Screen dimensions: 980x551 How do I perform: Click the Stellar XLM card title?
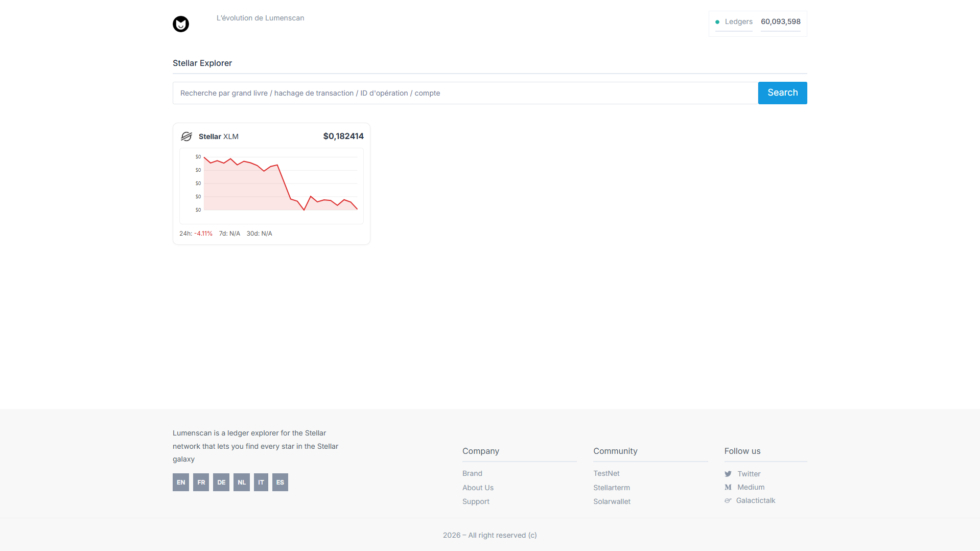[x=219, y=136]
